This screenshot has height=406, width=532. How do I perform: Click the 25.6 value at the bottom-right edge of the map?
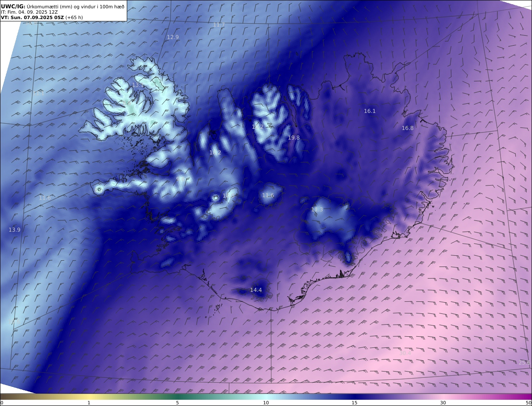pyautogui.click(x=525, y=362)
